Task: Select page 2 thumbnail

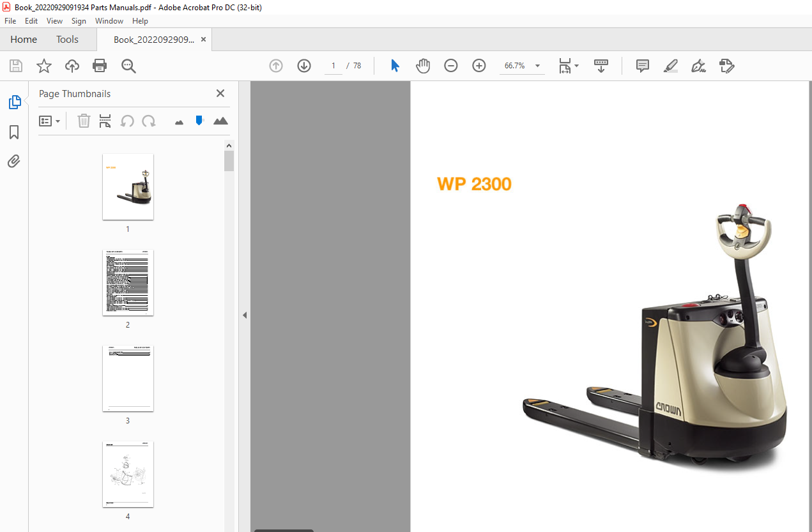Action: [128, 282]
